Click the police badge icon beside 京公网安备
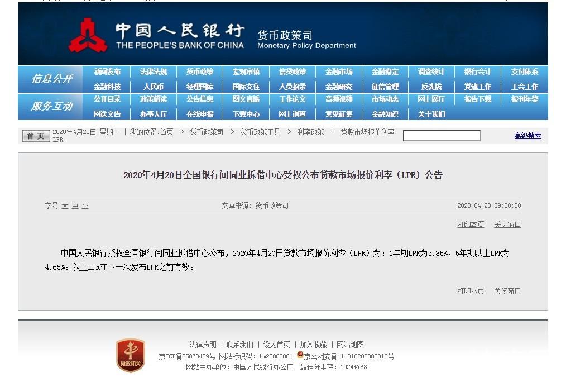Image resolution: width=561 pixels, height=392 pixels. [x=300, y=355]
